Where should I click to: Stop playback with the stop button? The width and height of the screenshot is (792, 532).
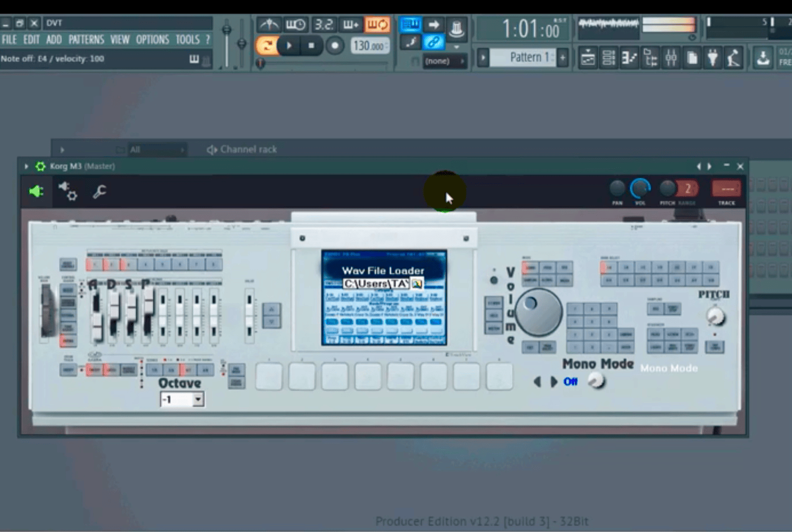[312, 45]
